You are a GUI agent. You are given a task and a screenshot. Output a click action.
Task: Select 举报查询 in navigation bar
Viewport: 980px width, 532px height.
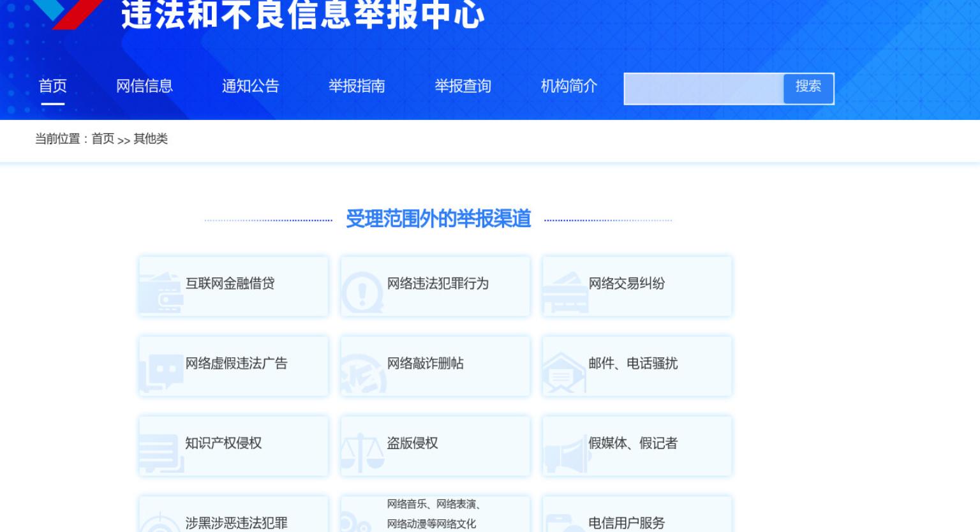463,86
